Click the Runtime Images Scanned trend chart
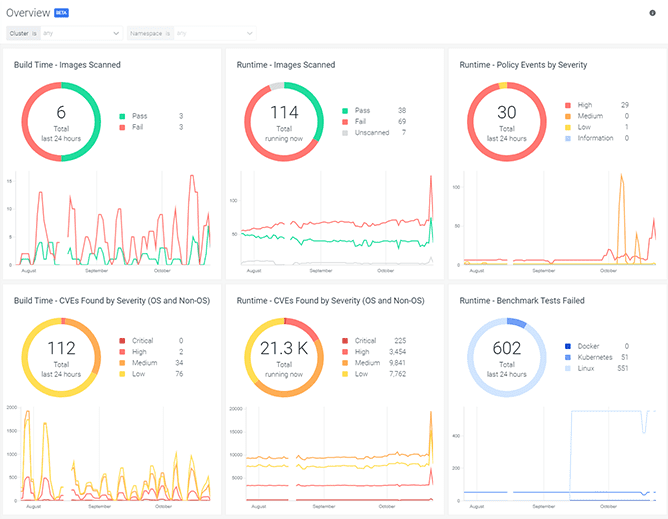The width and height of the screenshot is (668, 519). click(x=332, y=222)
